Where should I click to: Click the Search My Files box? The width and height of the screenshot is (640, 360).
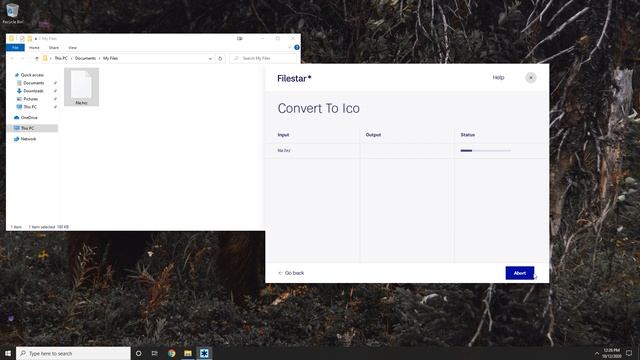tap(263, 58)
